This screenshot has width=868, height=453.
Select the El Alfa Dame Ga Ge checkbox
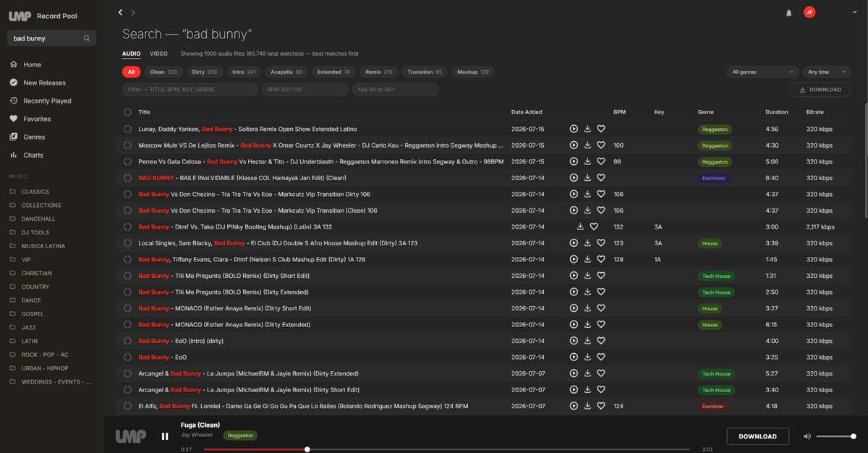[127, 406]
